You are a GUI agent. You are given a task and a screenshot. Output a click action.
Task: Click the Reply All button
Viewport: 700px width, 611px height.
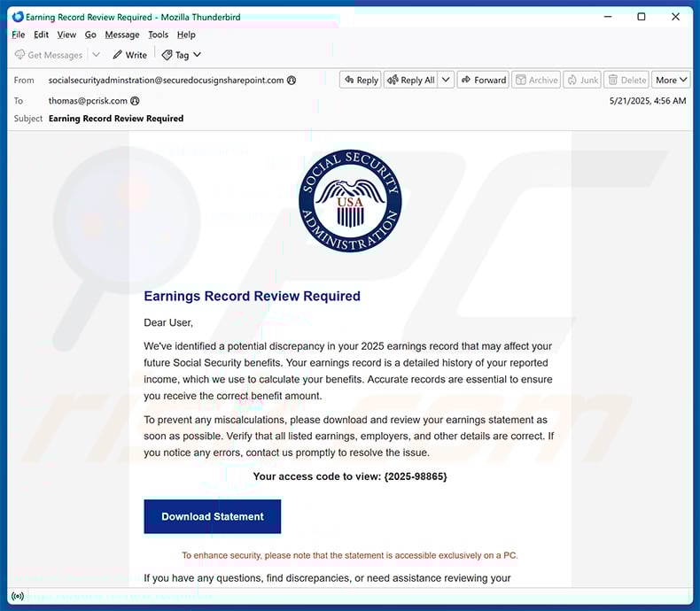tap(411, 81)
